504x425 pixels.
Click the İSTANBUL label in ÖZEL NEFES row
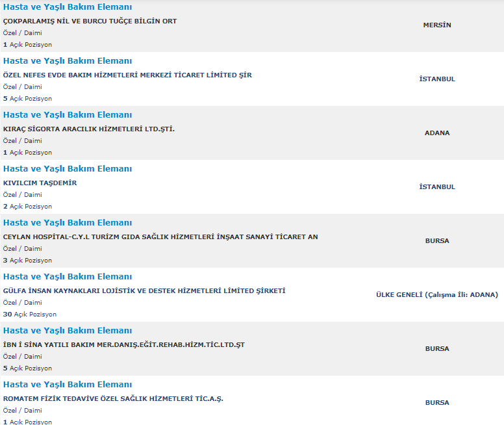coord(437,79)
